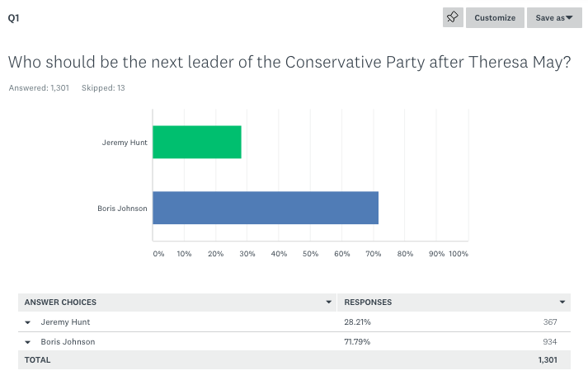The height and width of the screenshot is (380, 588).
Task: Select the 71.79% response cell
Action: (x=357, y=341)
